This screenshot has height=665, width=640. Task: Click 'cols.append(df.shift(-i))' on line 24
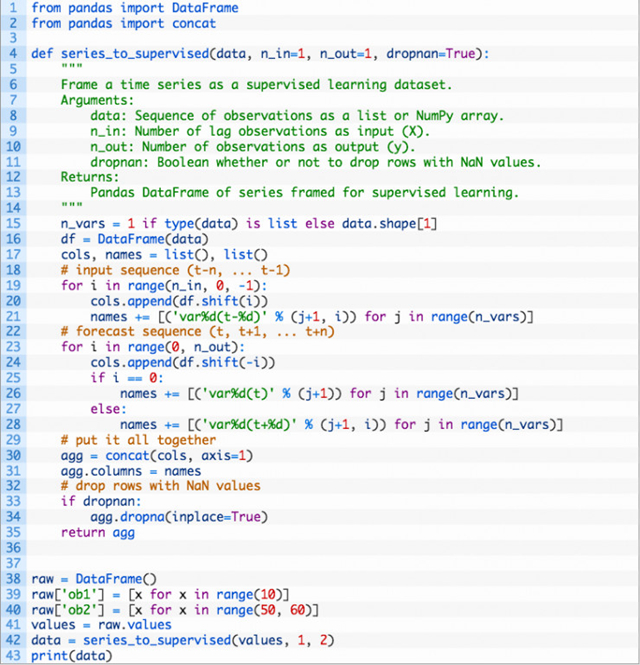[x=183, y=362]
